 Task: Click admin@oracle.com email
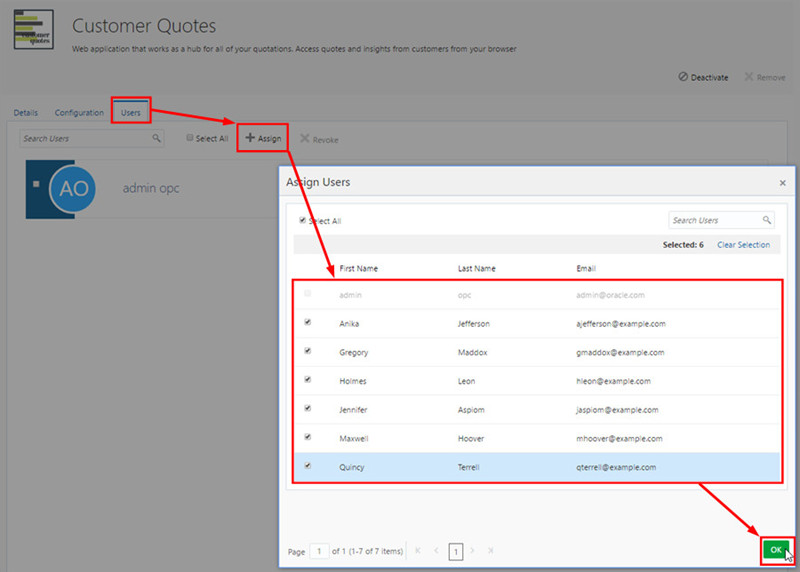(610, 295)
